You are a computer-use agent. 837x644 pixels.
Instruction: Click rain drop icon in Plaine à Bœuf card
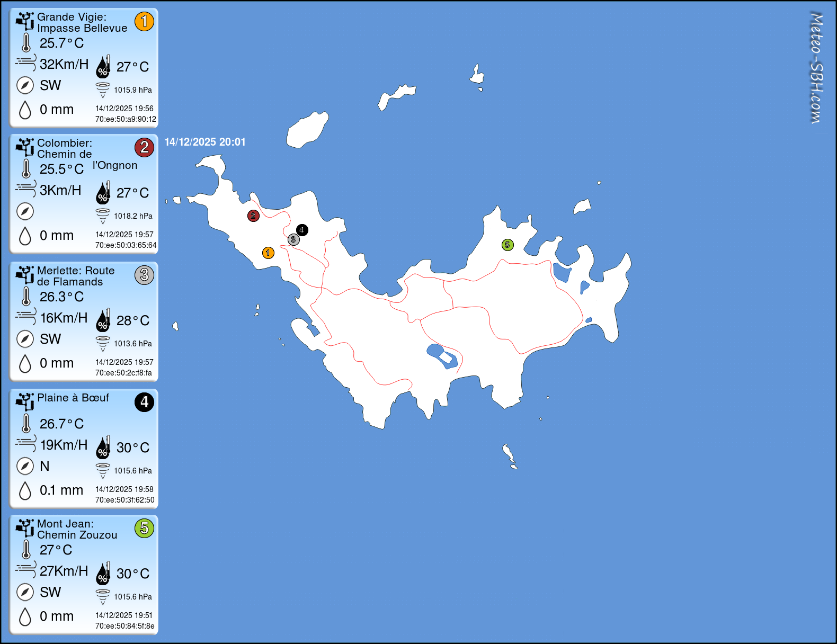[x=25, y=490]
